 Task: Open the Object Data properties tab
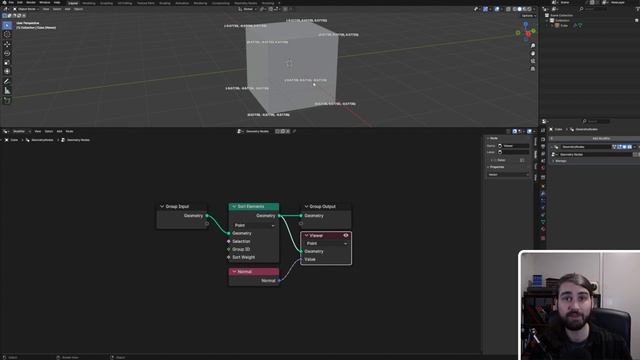(543, 222)
